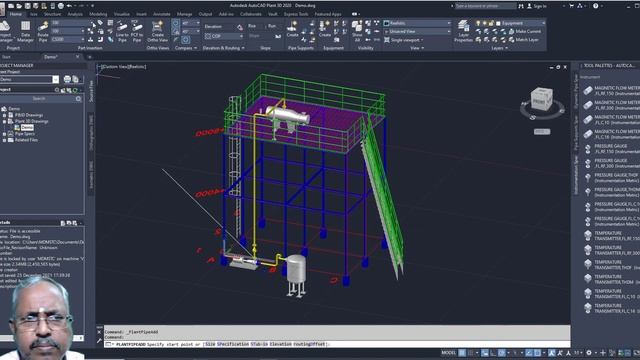Click the Realistic viewport visual style label
The height and width of the screenshot is (360, 640).
136,67
